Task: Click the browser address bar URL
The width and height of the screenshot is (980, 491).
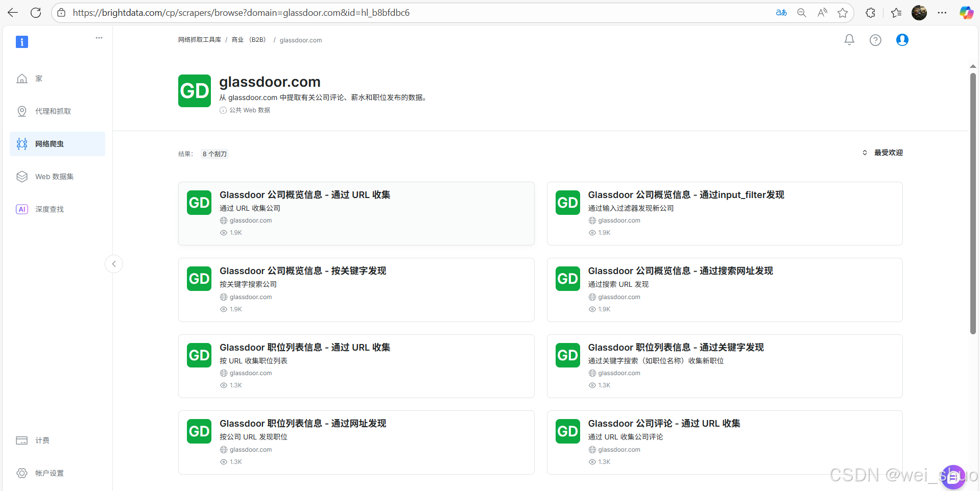Action: tap(241, 13)
